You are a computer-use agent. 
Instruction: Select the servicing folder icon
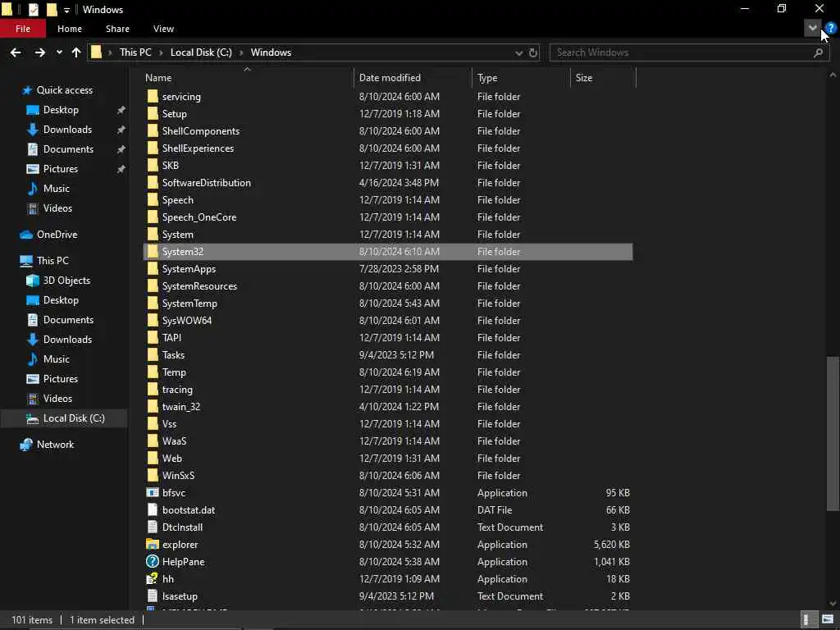[x=153, y=97]
